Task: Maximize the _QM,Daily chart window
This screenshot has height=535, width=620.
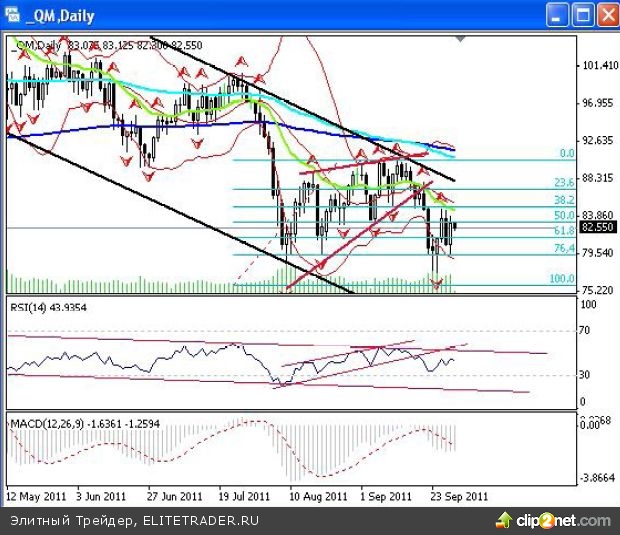Action: pos(582,13)
